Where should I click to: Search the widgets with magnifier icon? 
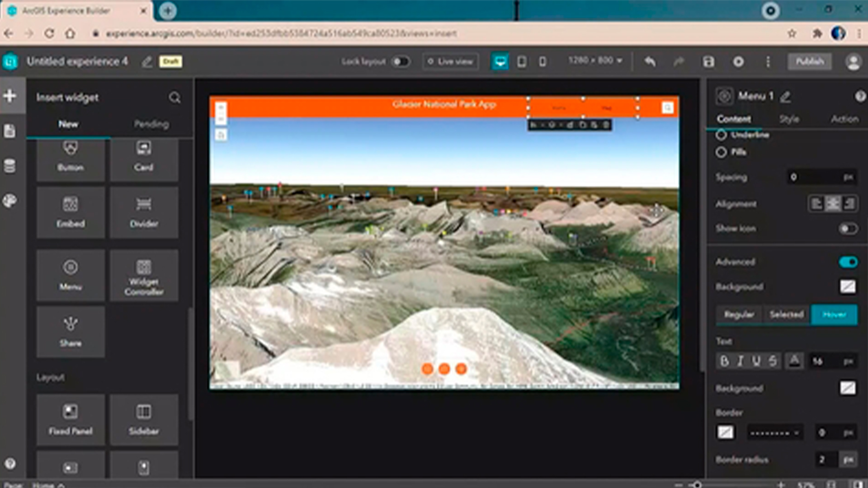coord(175,98)
